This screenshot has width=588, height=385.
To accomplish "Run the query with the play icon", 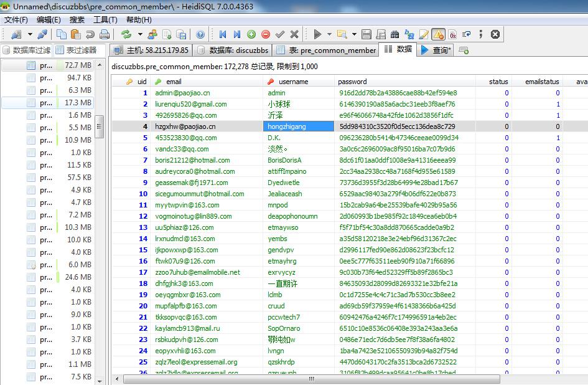I will [317, 34].
